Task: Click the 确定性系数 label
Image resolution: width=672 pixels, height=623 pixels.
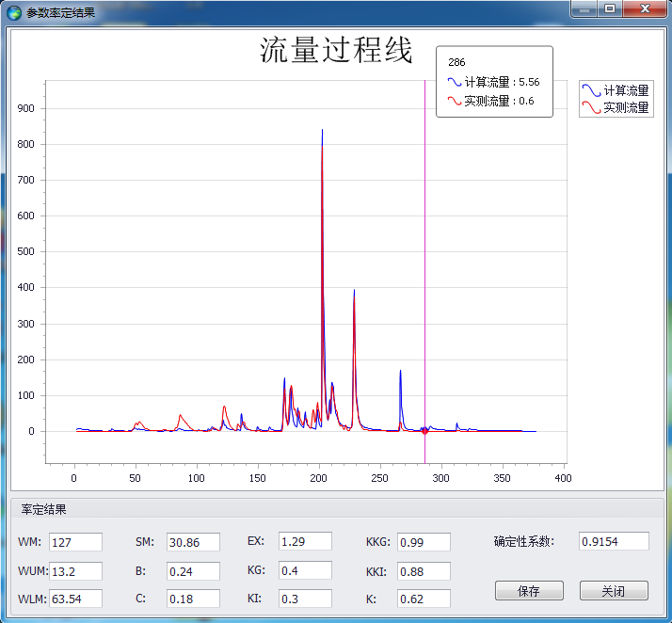Action: (523, 541)
